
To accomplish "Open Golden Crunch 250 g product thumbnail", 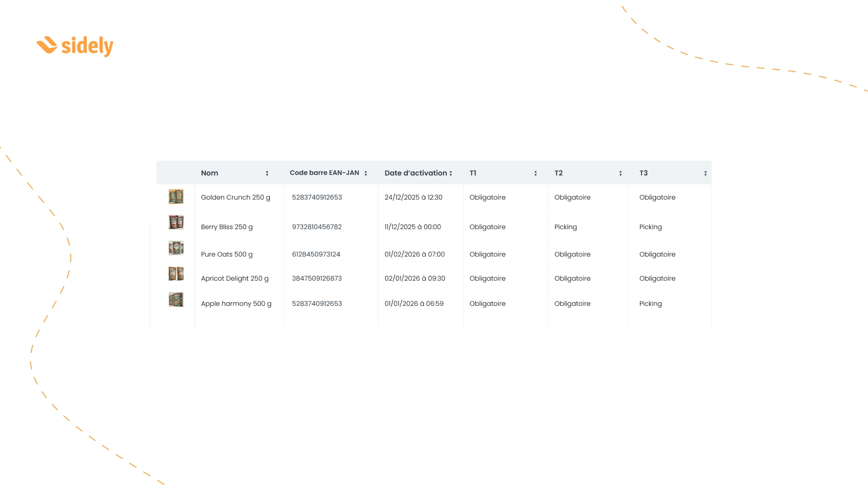I will pyautogui.click(x=176, y=197).
